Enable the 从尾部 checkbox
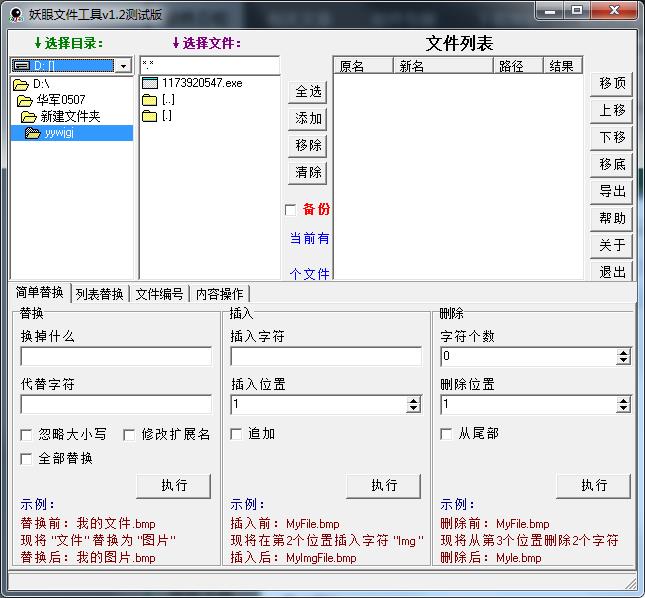Viewport: 645px width, 598px height. click(x=446, y=434)
